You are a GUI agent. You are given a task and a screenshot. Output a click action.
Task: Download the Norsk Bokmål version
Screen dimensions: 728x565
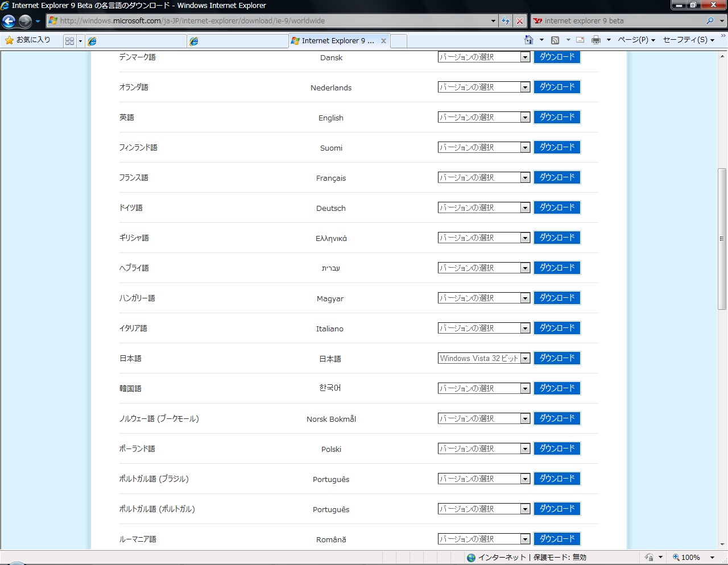[557, 418]
